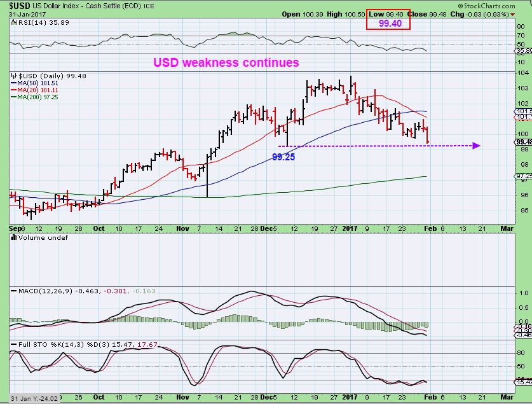The height and width of the screenshot is (404, 532).
Task: Select the MA(20) red legend line
Action: point(13,90)
